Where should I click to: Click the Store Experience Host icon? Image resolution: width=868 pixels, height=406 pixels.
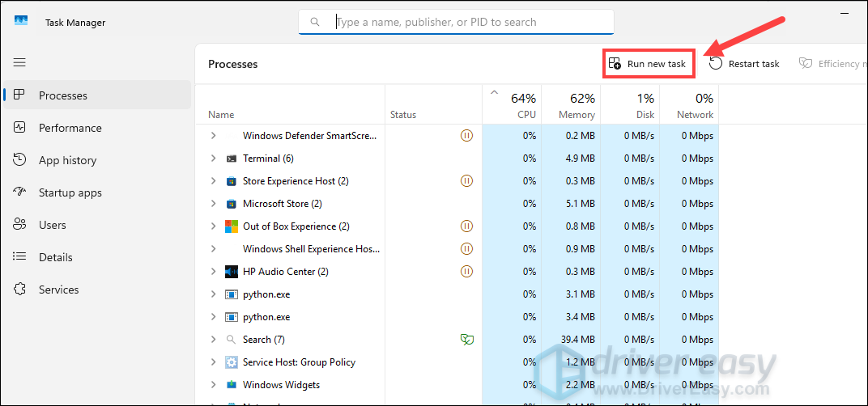click(232, 181)
